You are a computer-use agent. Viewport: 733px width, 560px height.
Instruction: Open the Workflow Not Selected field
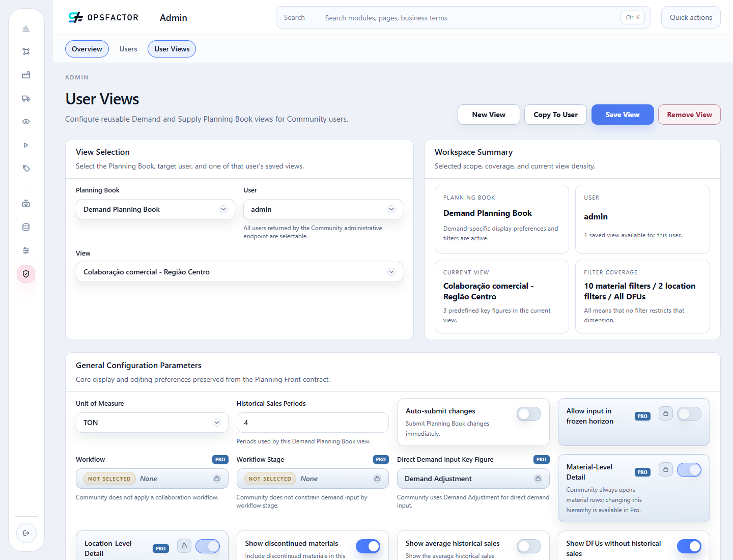tap(152, 479)
